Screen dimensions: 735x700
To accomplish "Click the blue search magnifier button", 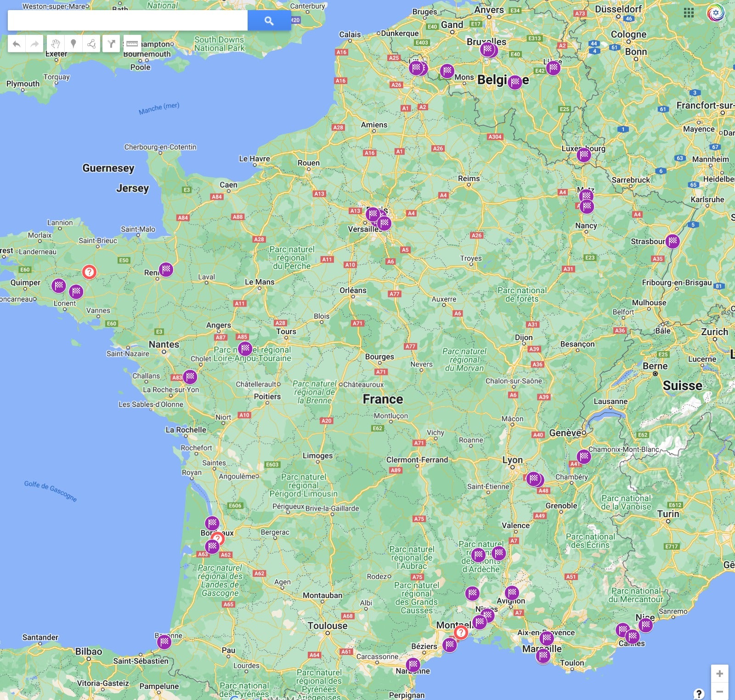I will tap(269, 21).
